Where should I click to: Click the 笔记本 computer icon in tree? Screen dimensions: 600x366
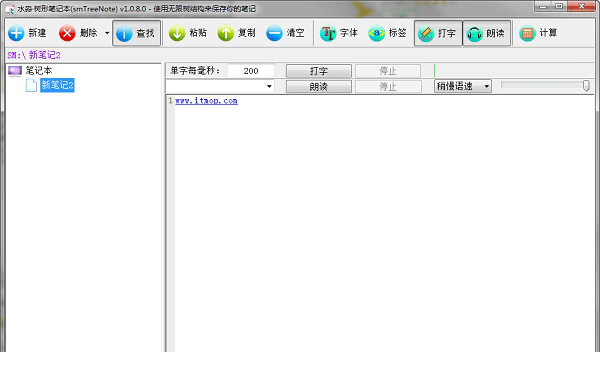pyautogui.click(x=15, y=71)
